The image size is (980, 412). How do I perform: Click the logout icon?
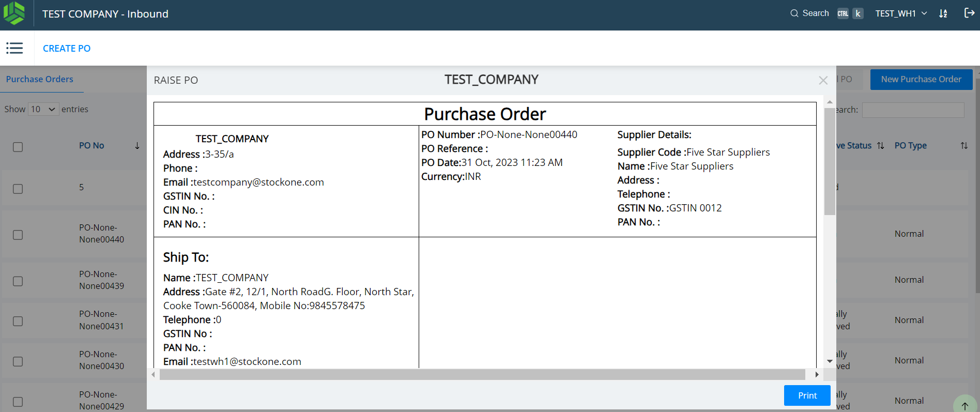[969, 13]
